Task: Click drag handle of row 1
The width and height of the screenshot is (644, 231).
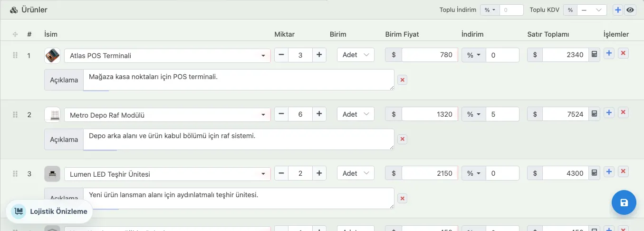Action: (15, 55)
